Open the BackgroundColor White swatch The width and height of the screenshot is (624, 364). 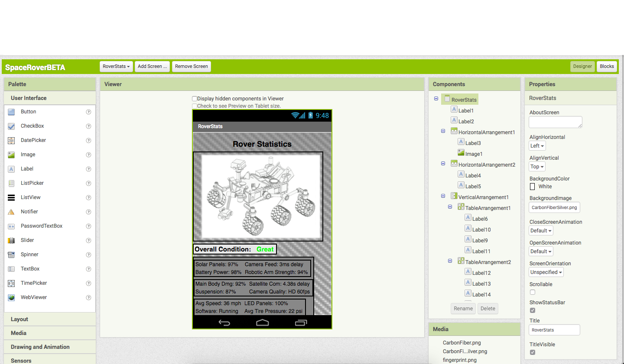click(533, 187)
